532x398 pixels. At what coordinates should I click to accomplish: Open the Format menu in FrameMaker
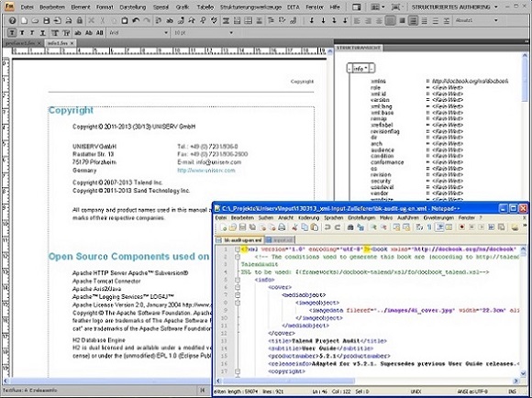(105, 6)
